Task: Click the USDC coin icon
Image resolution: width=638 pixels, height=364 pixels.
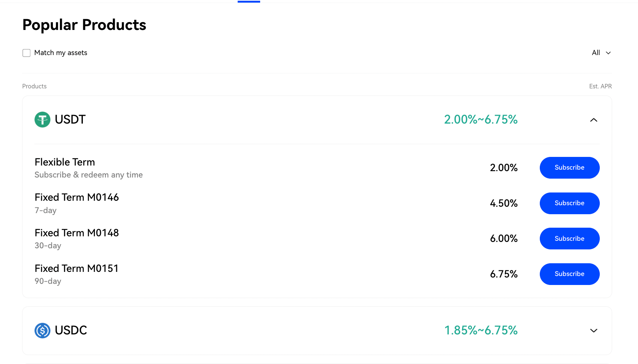Action: [42, 331]
